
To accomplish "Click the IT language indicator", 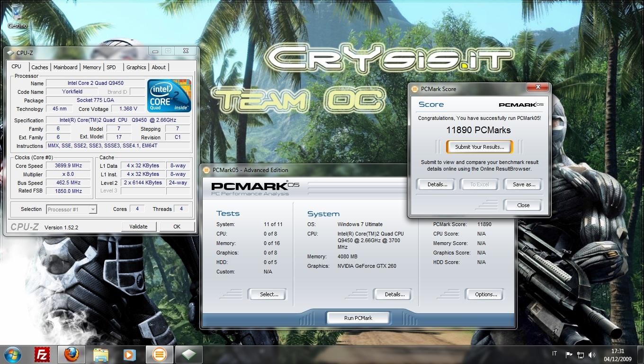I will click(555, 354).
